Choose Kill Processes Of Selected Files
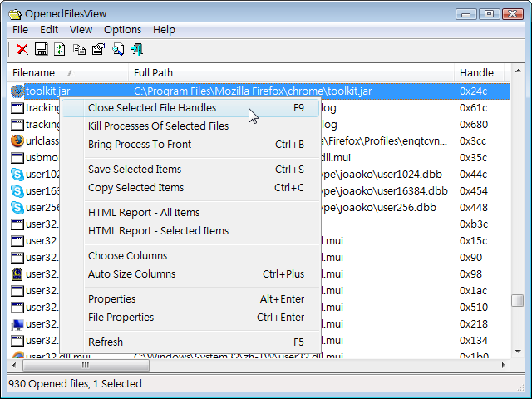 (190, 126)
